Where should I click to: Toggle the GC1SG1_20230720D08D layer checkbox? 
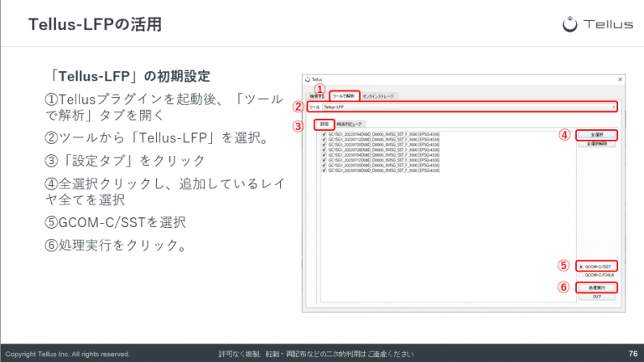(324, 165)
